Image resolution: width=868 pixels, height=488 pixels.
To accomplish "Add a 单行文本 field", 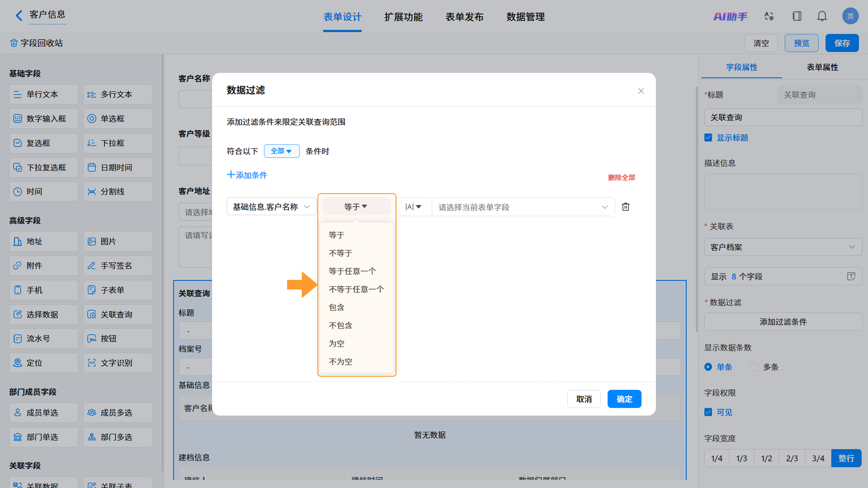I will tap(43, 94).
